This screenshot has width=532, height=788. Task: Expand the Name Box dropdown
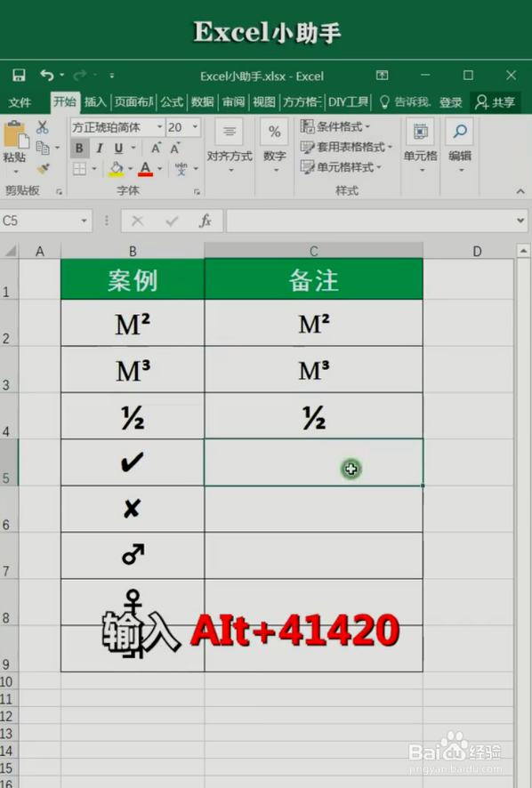point(84,221)
